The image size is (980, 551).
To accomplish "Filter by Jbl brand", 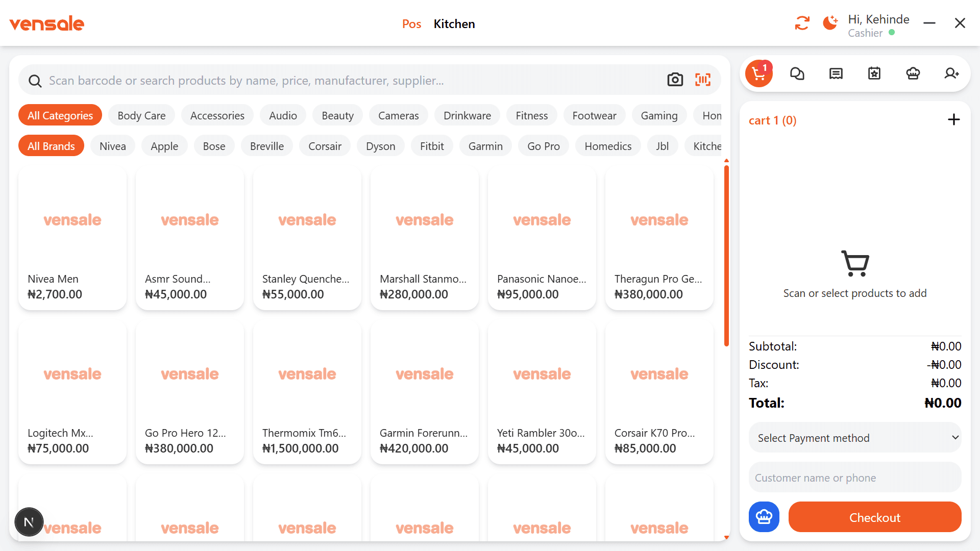I will 662,146.
